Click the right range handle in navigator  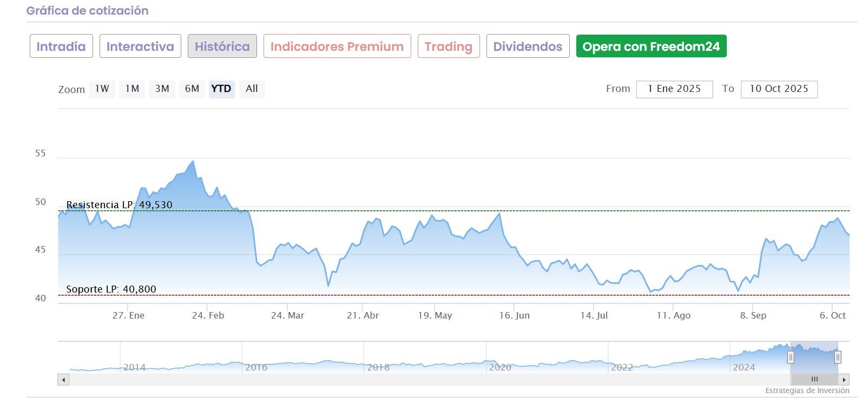tap(838, 357)
